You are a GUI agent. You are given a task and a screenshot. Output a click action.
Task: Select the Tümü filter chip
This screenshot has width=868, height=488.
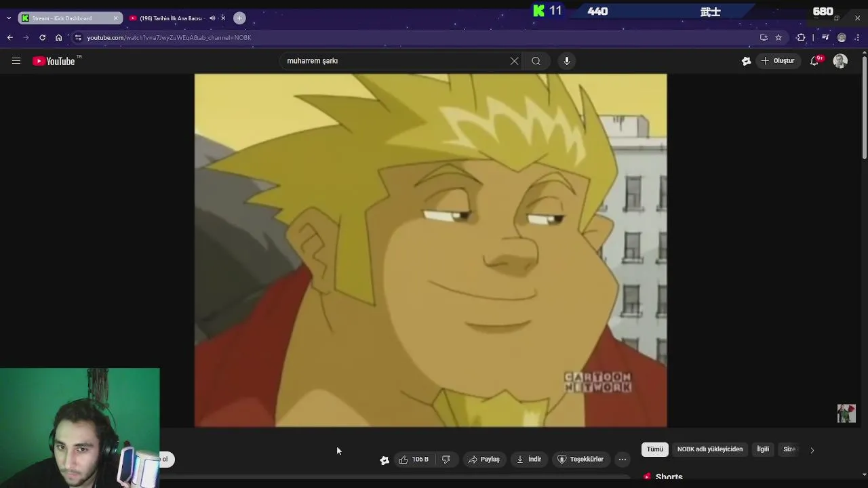pos(654,449)
